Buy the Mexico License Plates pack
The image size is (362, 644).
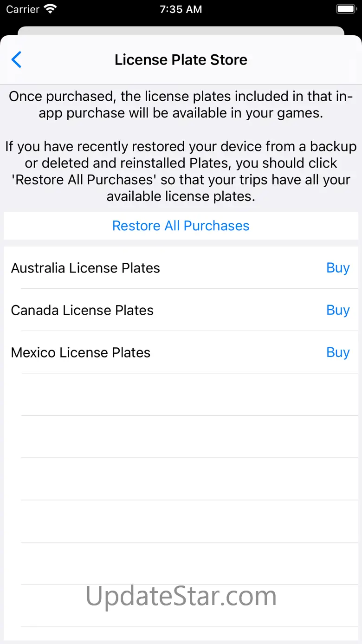click(338, 352)
